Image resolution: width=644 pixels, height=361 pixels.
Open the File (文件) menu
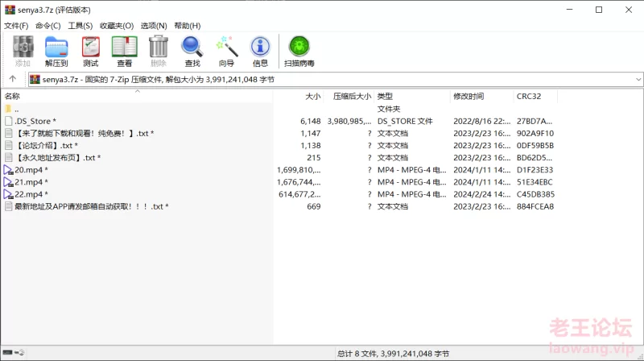point(16,26)
